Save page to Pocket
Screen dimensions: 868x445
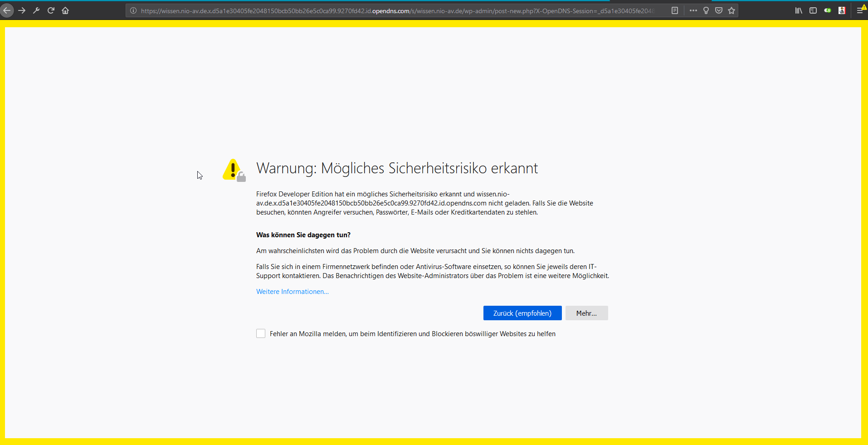[719, 10]
